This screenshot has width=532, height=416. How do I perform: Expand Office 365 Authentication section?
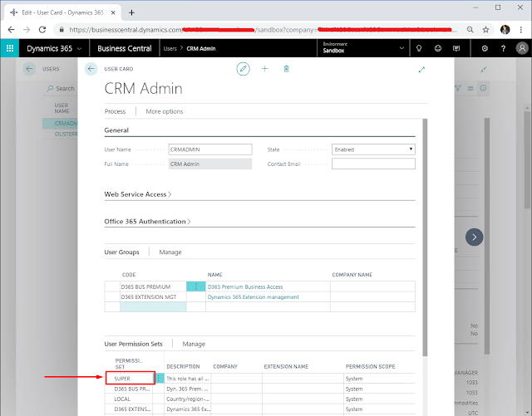coord(147,222)
